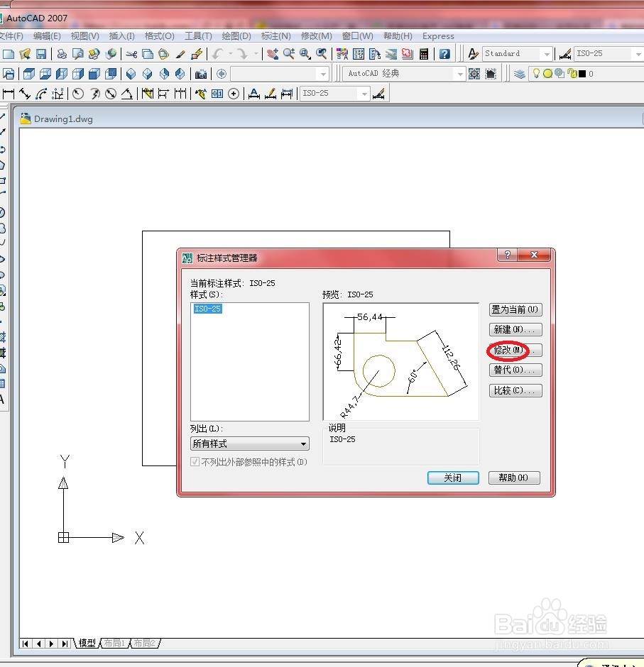Open the 标注(N) menu
This screenshot has height=667, width=644.
click(275, 36)
